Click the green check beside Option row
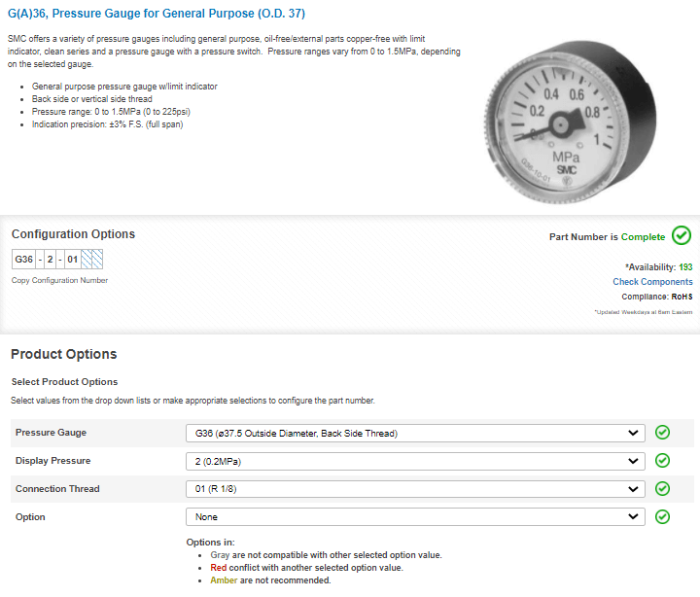Image resolution: width=700 pixels, height=597 pixels. click(663, 517)
